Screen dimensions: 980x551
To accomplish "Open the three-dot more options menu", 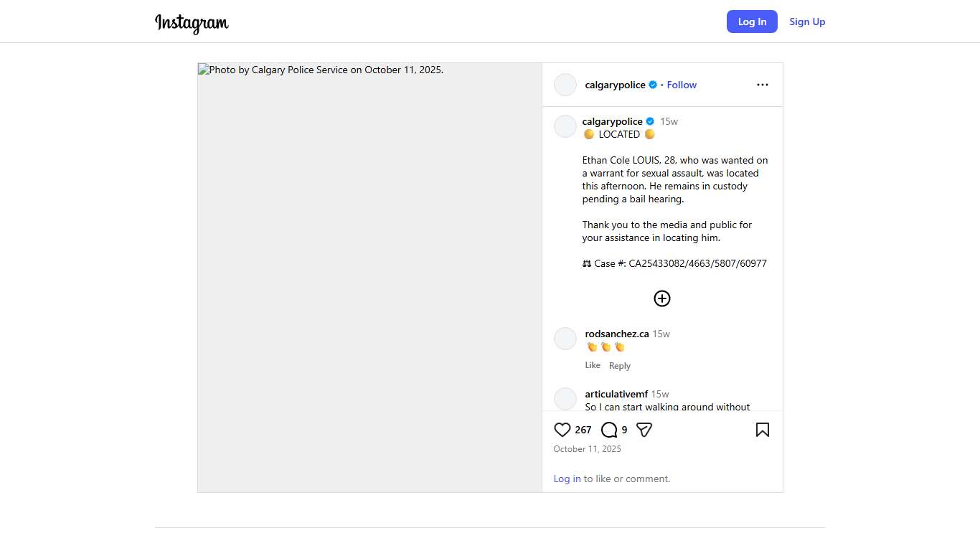I will [762, 85].
